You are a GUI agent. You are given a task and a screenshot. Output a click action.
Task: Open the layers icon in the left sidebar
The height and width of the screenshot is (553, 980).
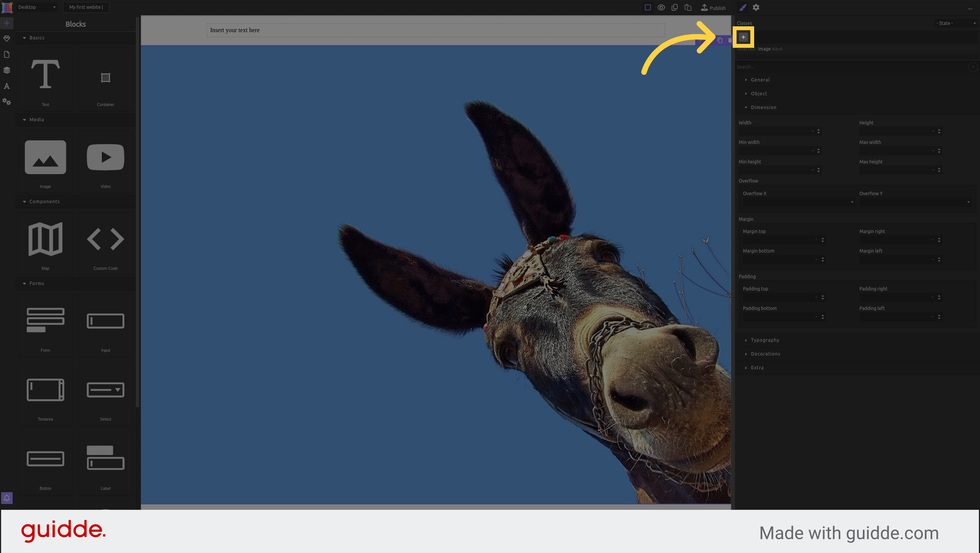(7, 70)
